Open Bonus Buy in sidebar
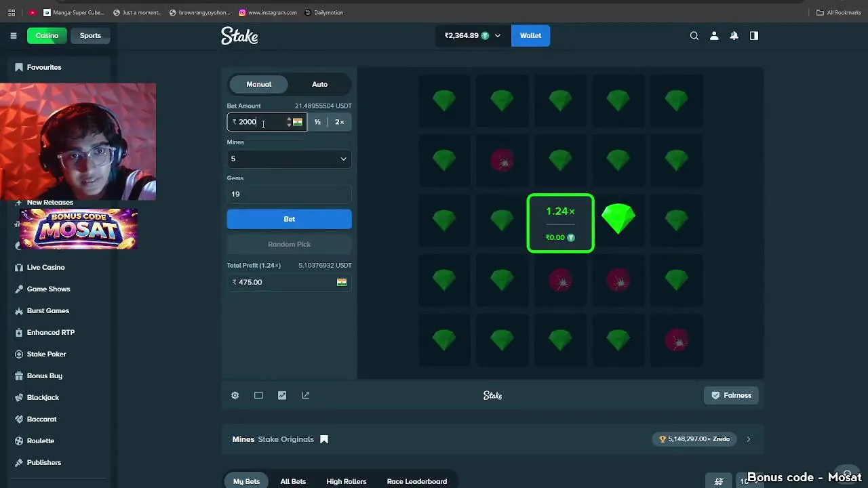This screenshot has height=488, width=868. [x=44, y=375]
